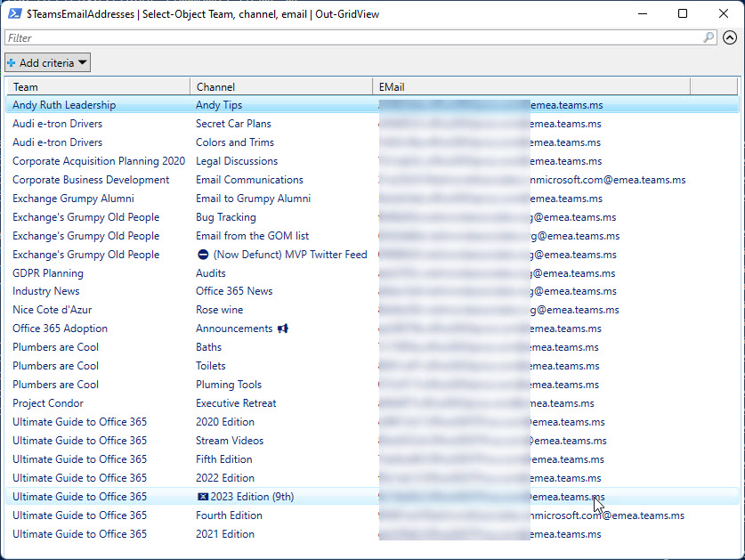Open the Add criteria dropdown arrow
This screenshot has height=560, width=745.
[x=82, y=63]
